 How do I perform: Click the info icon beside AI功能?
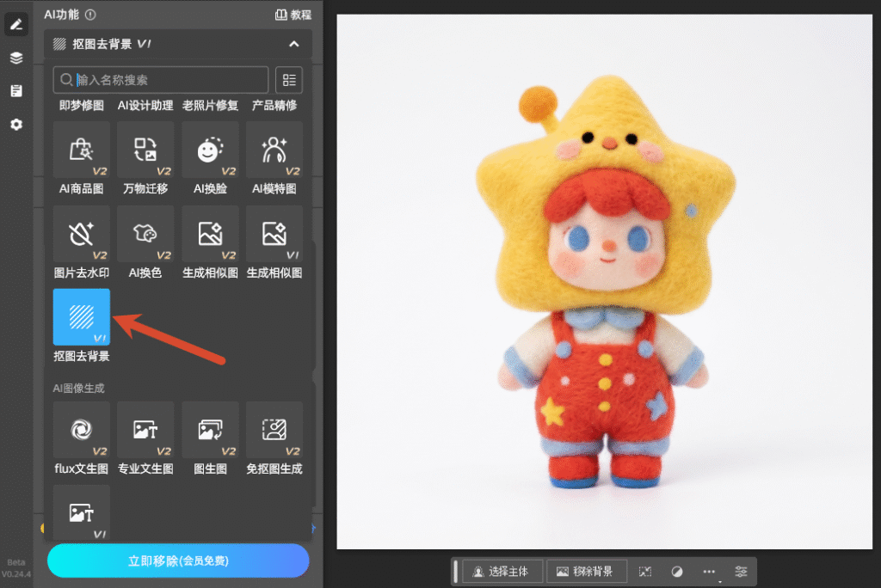click(90, 15)
